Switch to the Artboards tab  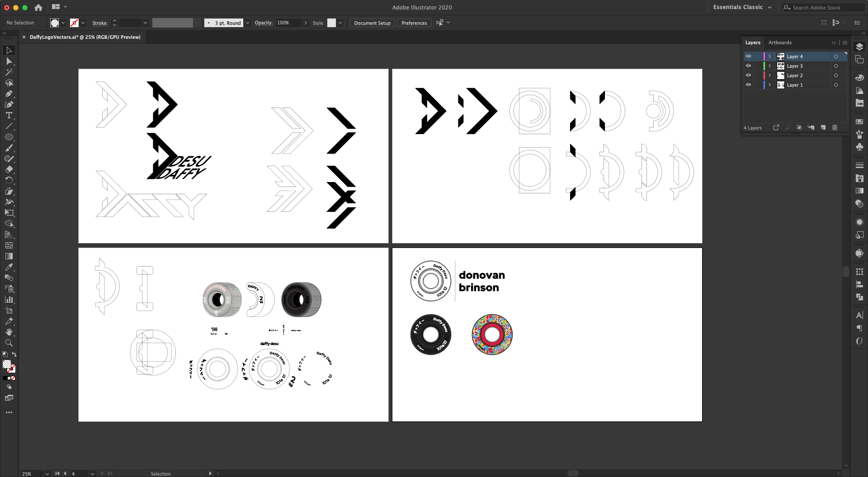coord(780,42)
